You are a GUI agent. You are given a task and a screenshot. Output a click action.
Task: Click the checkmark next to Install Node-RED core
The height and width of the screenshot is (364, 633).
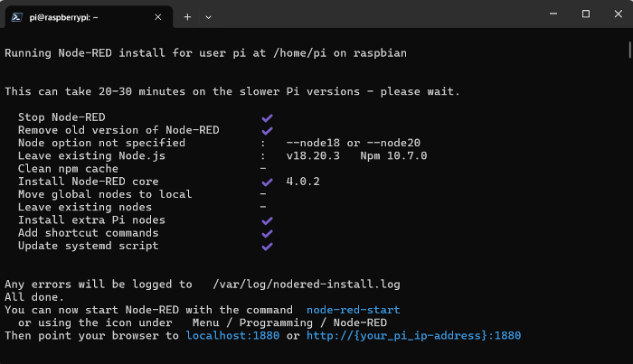pos(268,182)
